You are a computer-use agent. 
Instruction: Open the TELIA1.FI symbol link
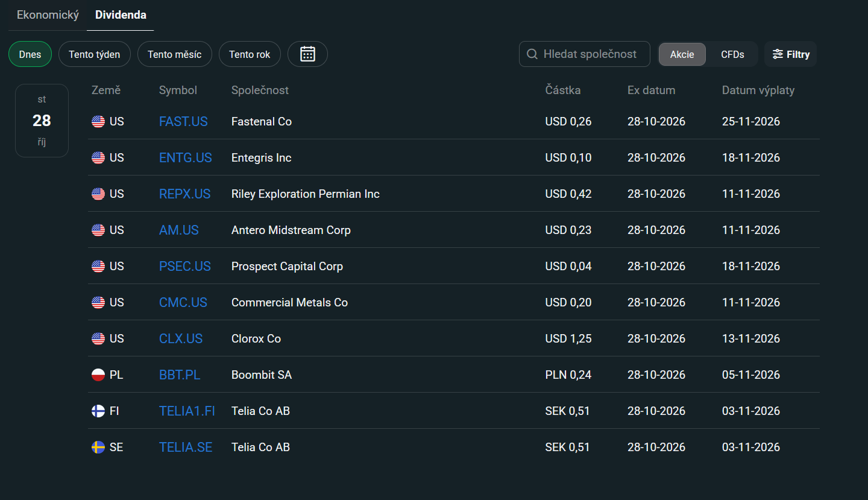click(x=187, y=411)
